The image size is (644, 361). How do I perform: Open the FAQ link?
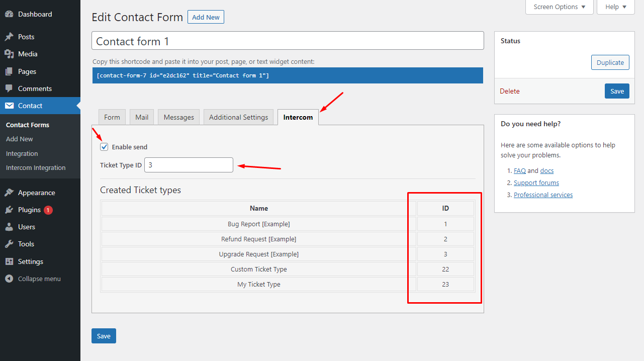(x=519, y=170)
